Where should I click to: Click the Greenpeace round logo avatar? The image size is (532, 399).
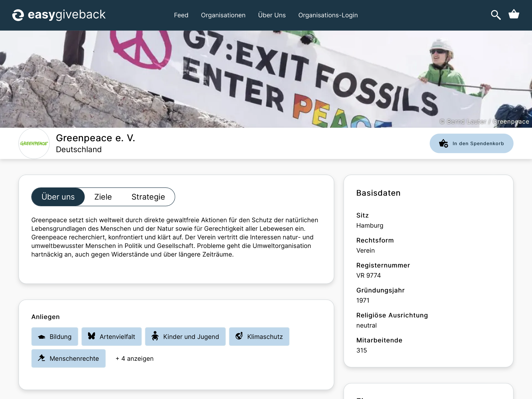point(34,143)
